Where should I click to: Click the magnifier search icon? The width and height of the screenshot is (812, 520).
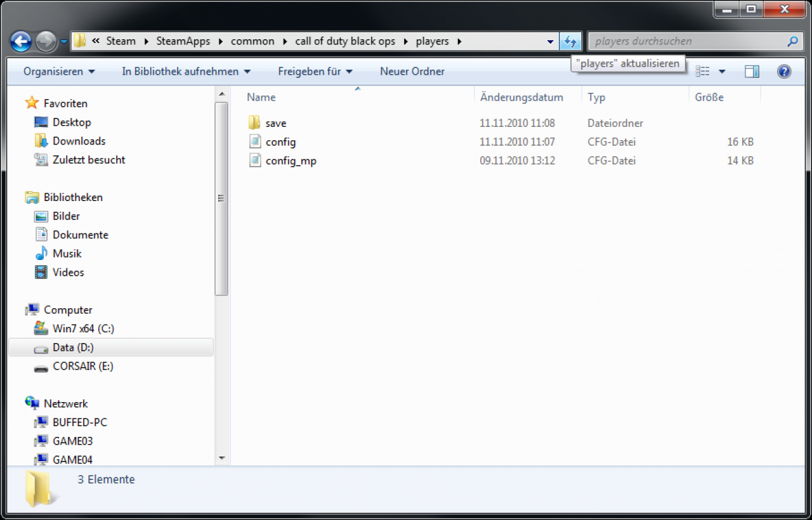pos(792,41)
